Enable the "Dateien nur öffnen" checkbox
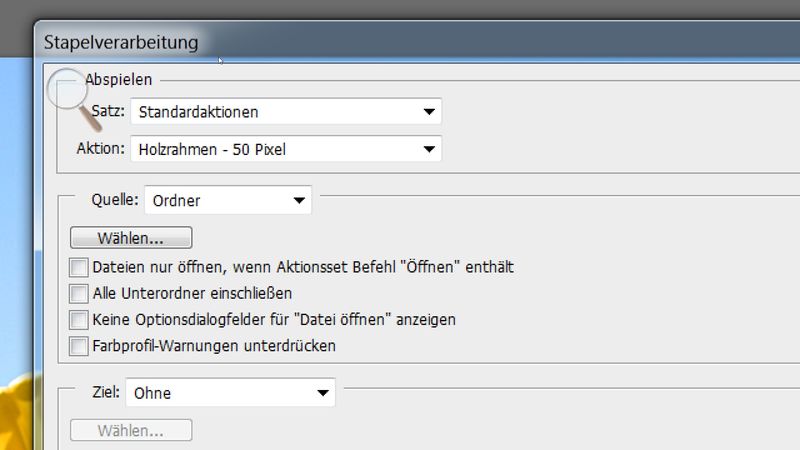Image resolution: width=800 pixels, height=450 pixels. (x=78, y=267)
